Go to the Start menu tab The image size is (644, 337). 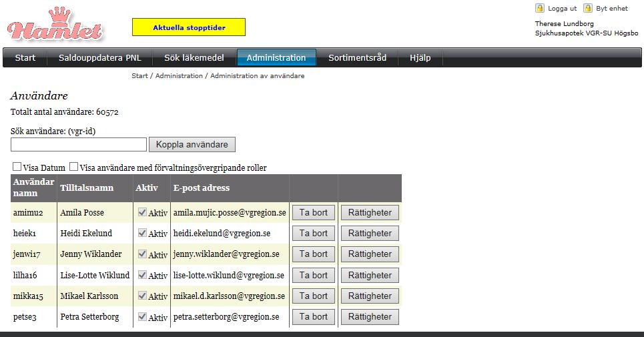click(x=25, y=58)
